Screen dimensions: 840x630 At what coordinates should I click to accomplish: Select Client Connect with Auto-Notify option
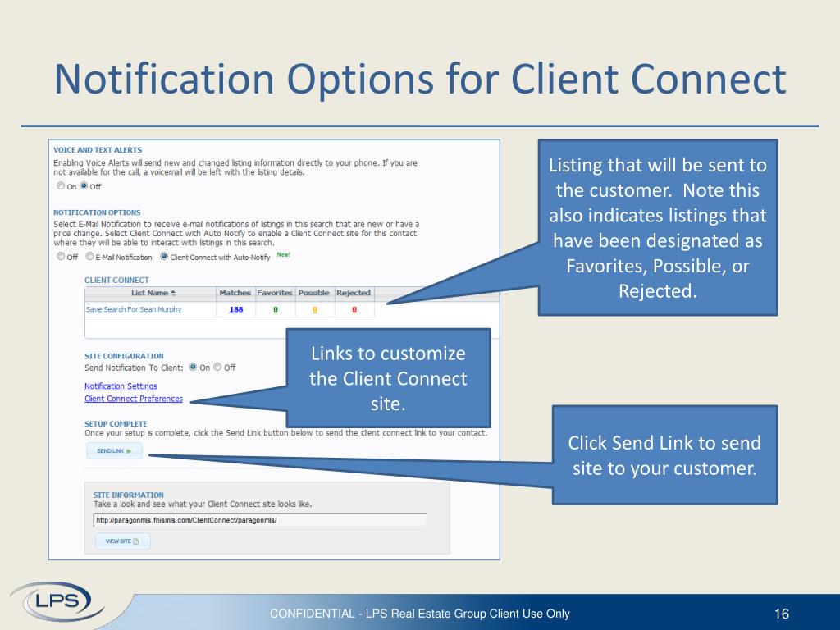point(164,257)
